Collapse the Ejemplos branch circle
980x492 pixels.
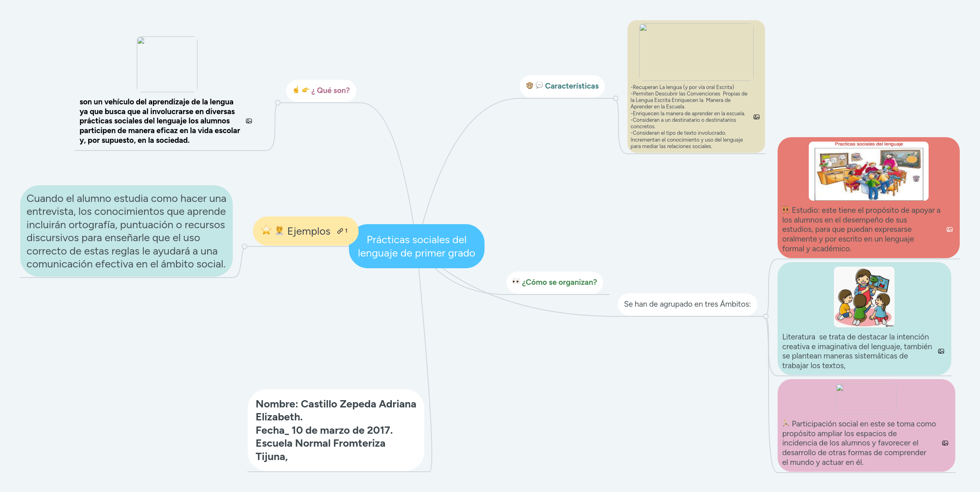point(244,246)
